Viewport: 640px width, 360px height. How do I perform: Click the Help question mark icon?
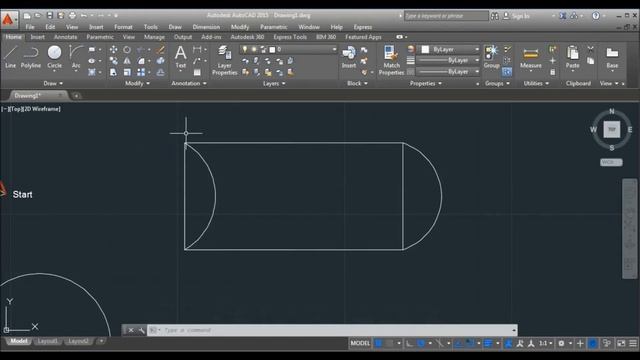pyautogui.click(x=596, y=16)
